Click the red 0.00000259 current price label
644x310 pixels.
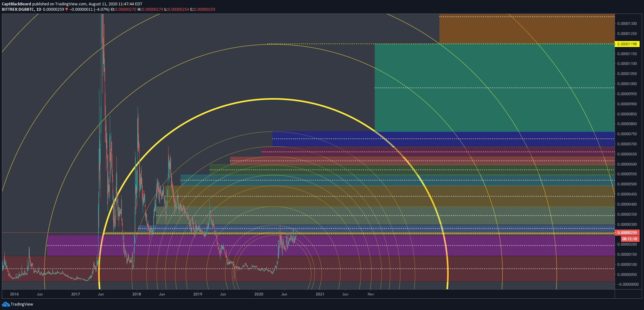pos(627,233)
